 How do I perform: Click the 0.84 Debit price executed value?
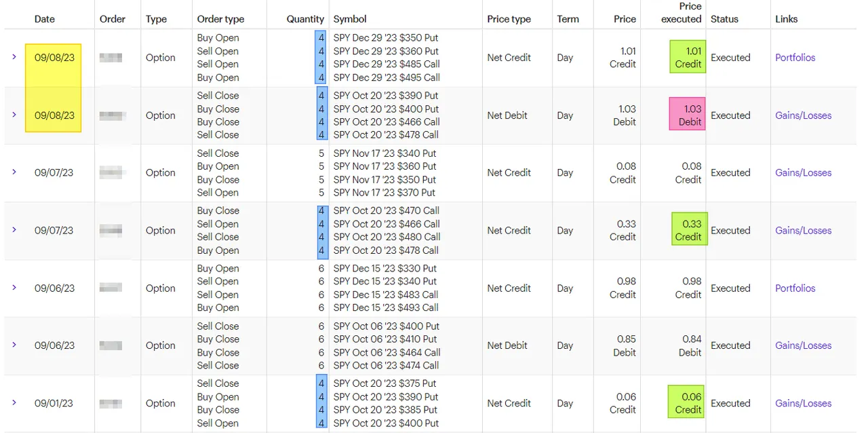[x=690, y=345]
